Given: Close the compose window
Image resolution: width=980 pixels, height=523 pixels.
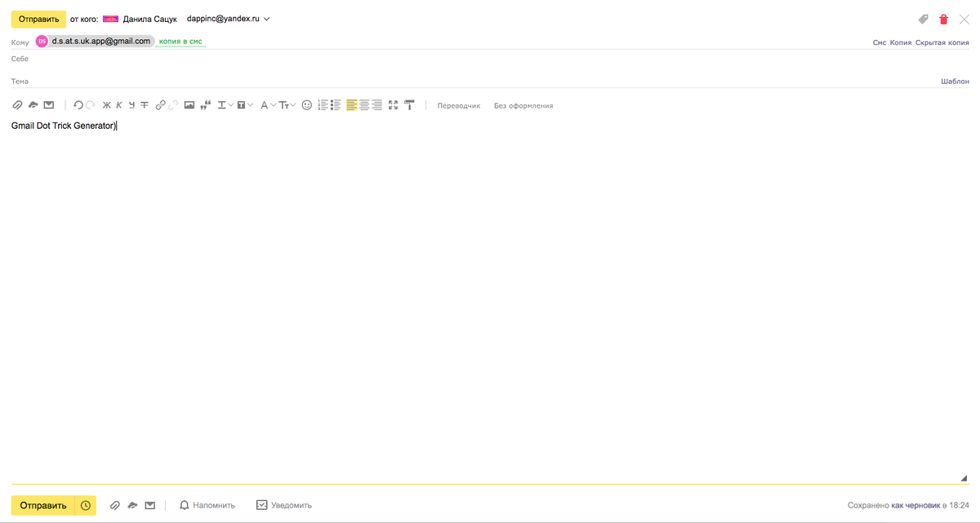Looking at the screenshot, I should click(x=964, y=19).
